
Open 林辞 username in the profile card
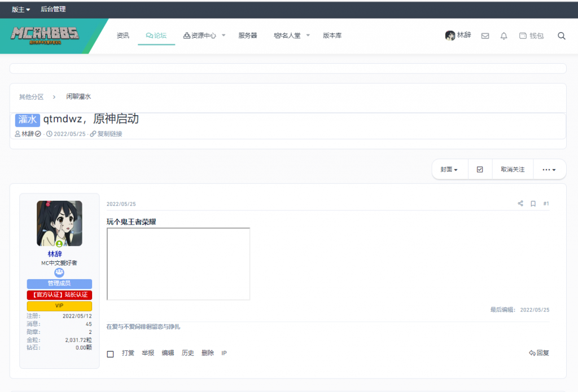[x=55, y=254]
